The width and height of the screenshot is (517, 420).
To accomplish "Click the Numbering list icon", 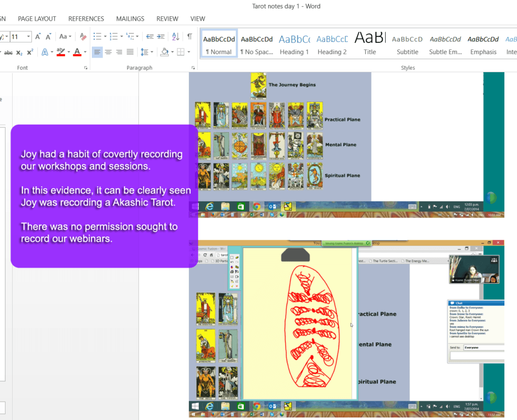I will (114, 36).
